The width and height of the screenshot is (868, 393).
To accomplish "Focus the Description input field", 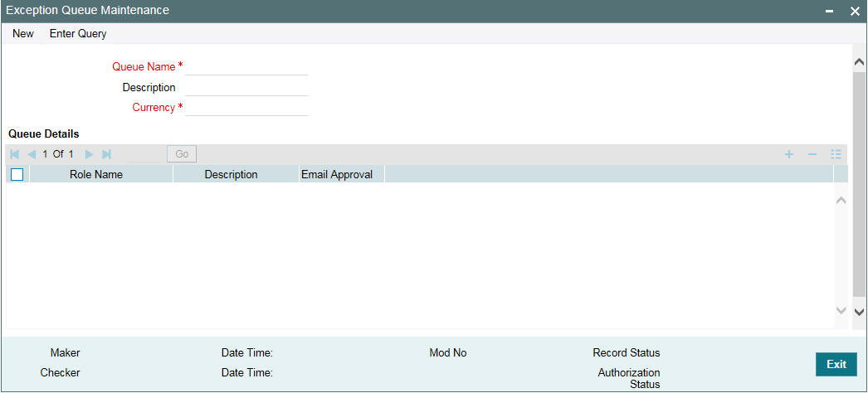I will pyautogui.click(x=246, y=87).
